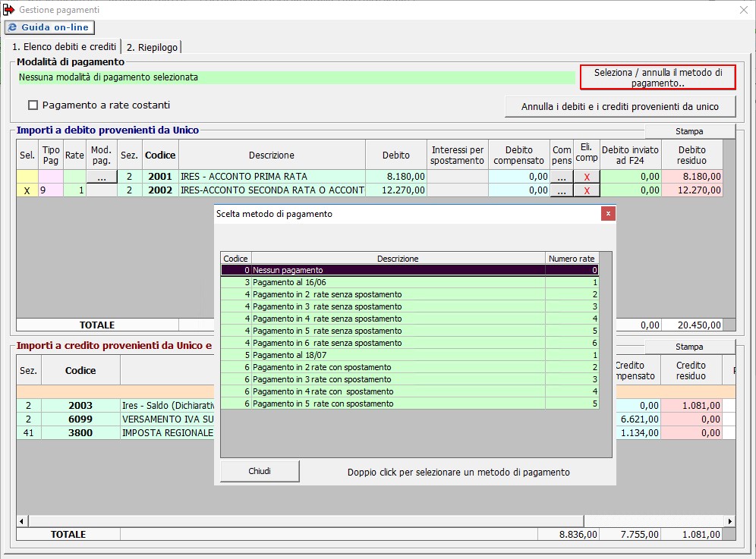756x559 pixels.
Task: Select Pagamento in 4 rate con spostamento
Action: point(410,391)
